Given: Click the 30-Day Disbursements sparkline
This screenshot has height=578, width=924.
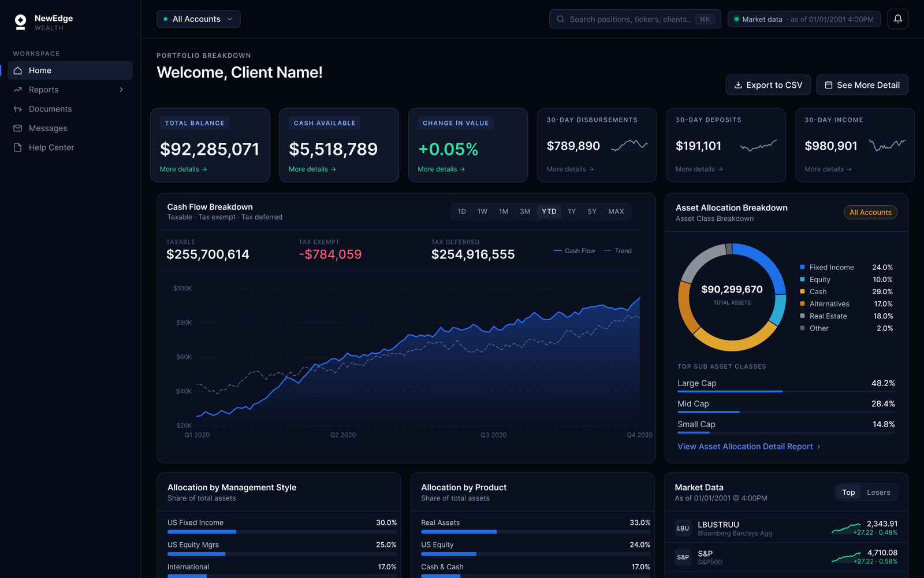Looking at the screenshot, I should tap(629, 145).
